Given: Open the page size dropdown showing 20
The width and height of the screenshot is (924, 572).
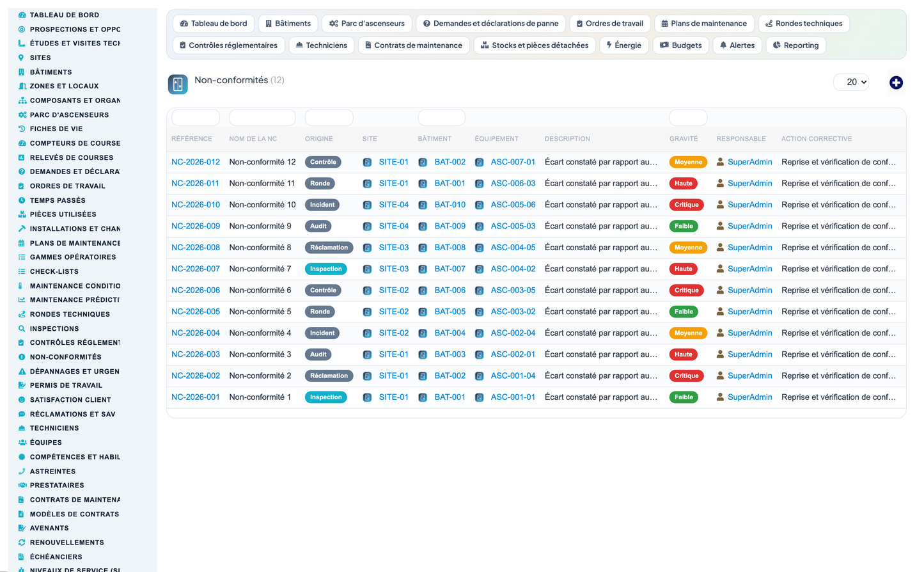Looking at the screenshot, I should [x=851, y=82].
